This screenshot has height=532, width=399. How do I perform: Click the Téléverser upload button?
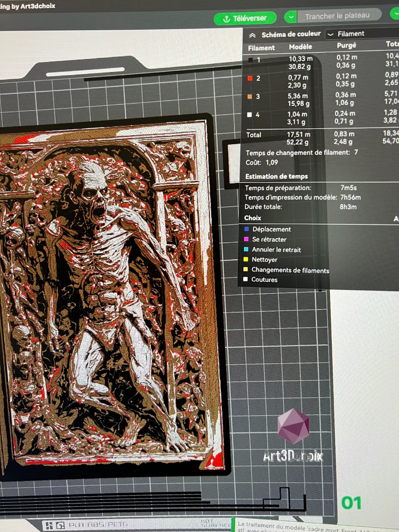tap(245, 18)
